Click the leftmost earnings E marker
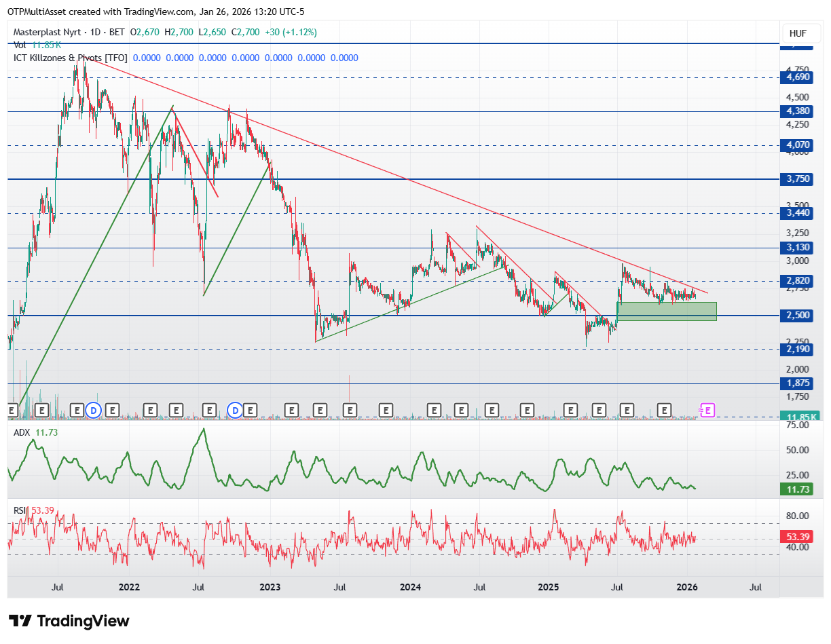 (12, 410)
